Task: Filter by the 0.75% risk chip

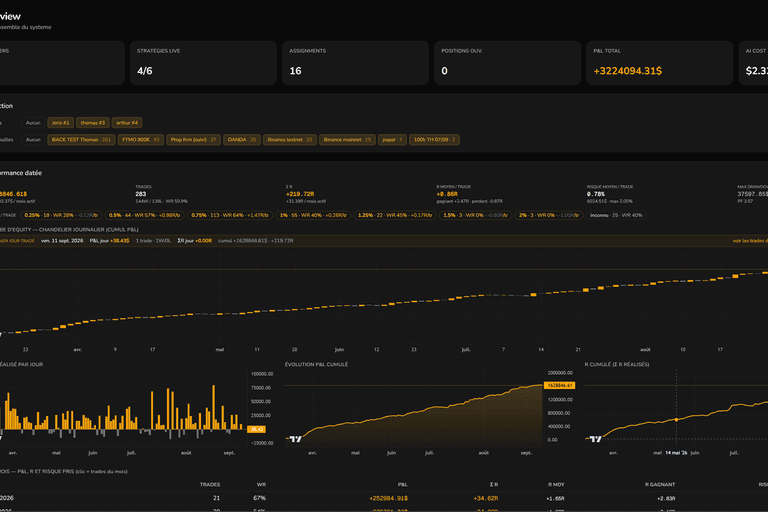Action: 230,215
